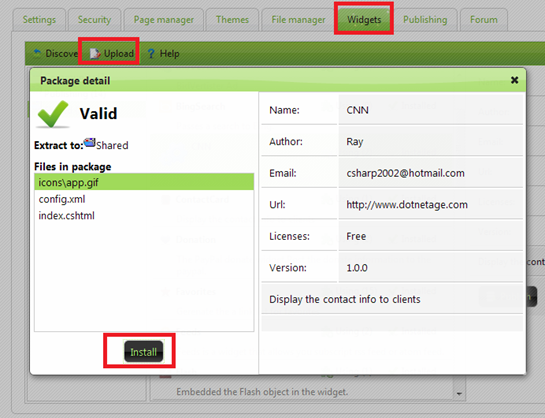Select the Widgets tab

click(x=364, y=20)
